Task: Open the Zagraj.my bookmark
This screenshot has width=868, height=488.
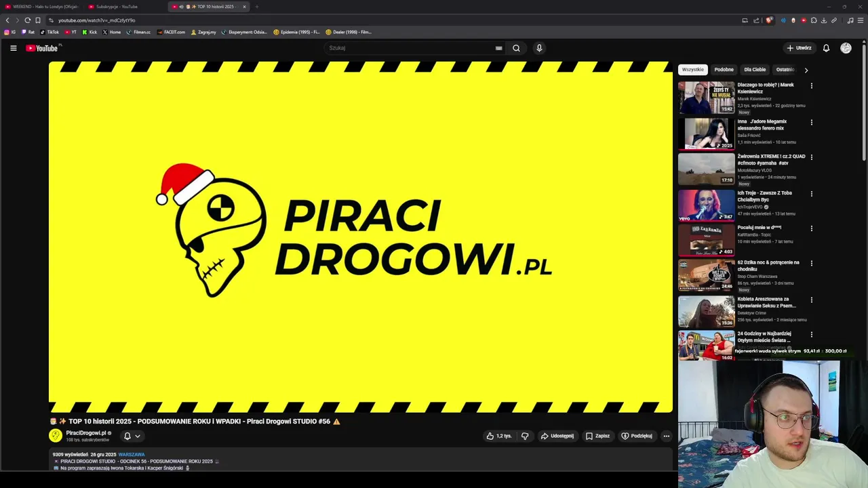Action: (203, 32)
